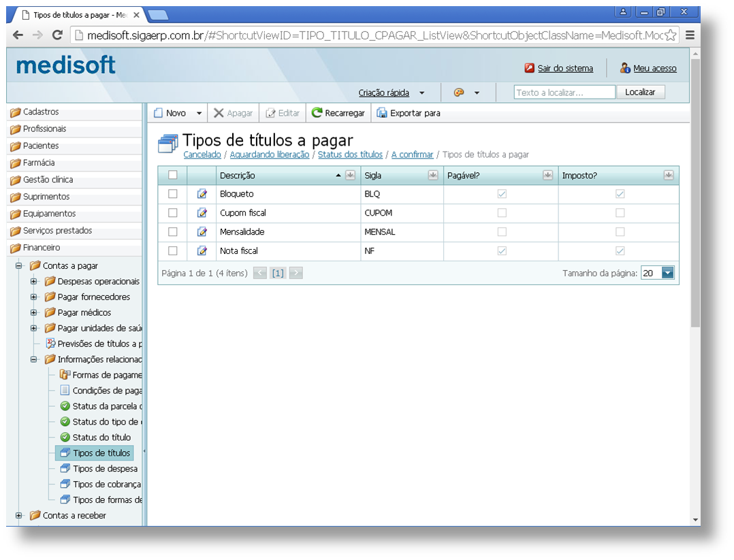
Task: Click the Texto a localizar search field
Action: 564,93
